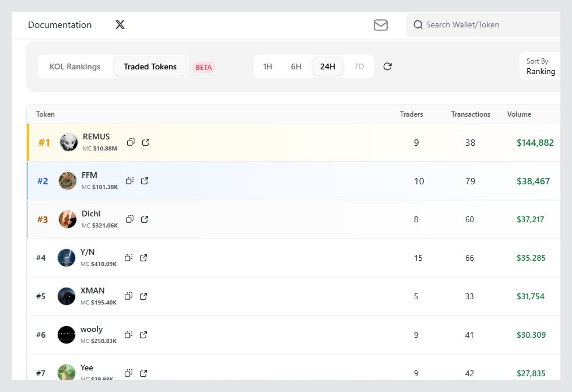The height and width of the screenshot is (392, 572).
Task: Copy Y/N token address
Action: (x=128, y=258)
